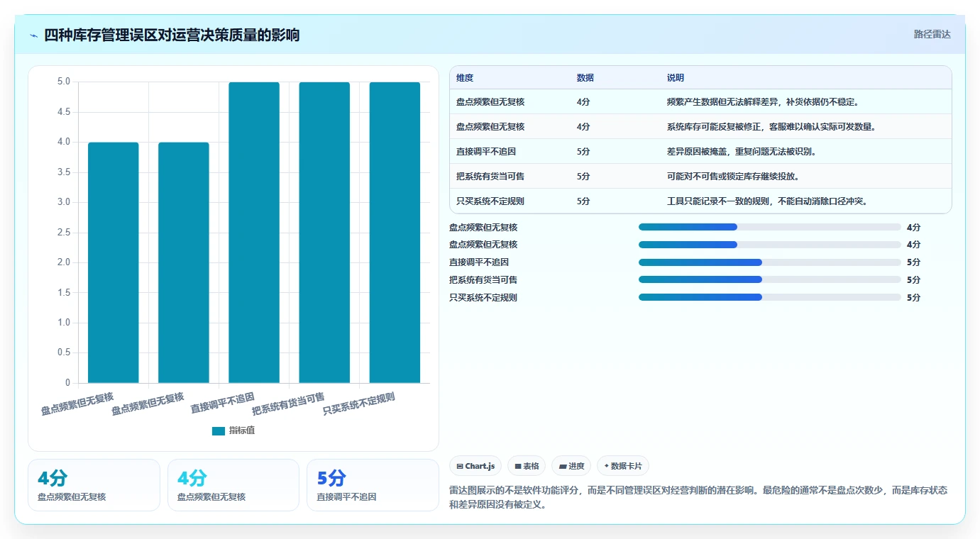The width and height of the screenshot is (980, 539).
Task: Click the 0.5 tick on the y-axis
Action: (63, 352)
